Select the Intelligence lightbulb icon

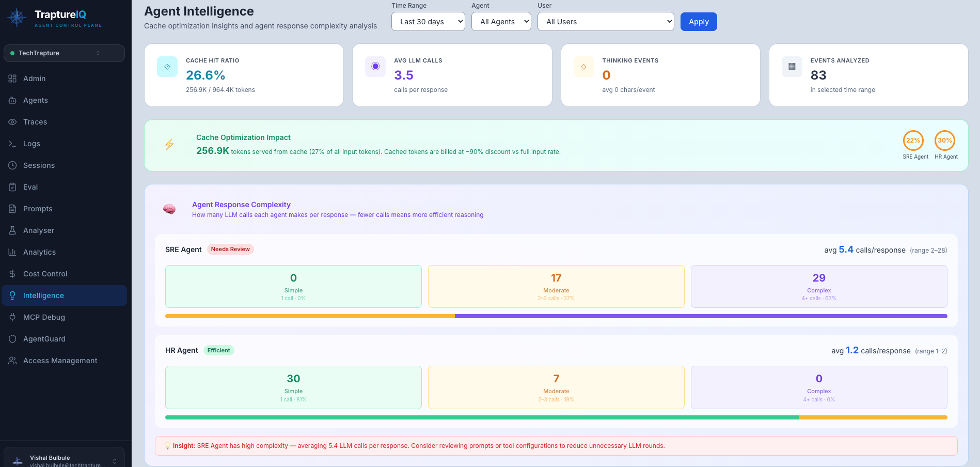pos(12,295)
